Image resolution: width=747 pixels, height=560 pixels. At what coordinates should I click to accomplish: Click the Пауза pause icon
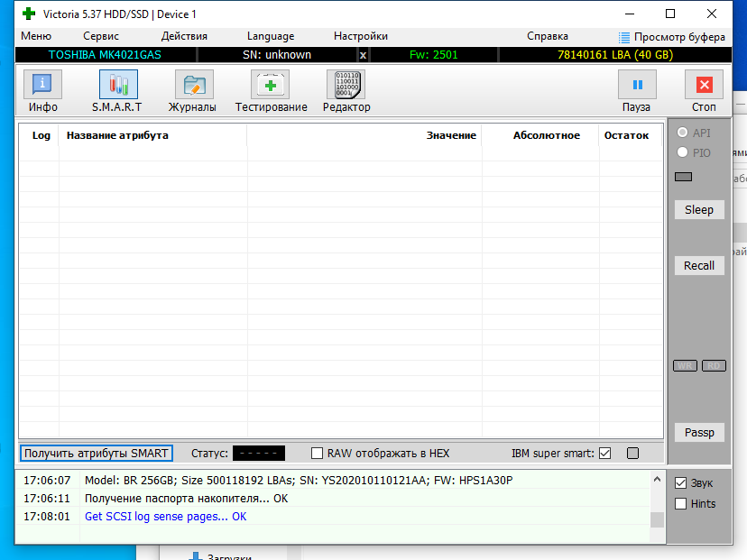pos(637,85)
